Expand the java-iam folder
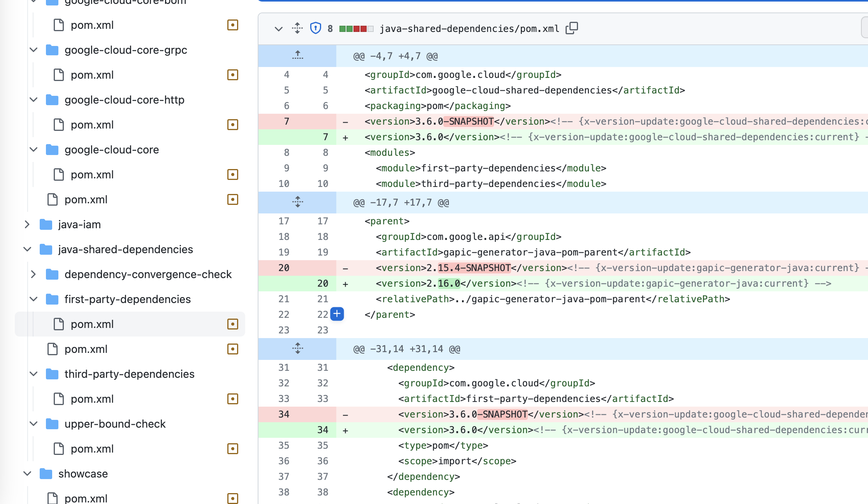The width and height of the screenshot is (868, 504). tap(27, 224)
